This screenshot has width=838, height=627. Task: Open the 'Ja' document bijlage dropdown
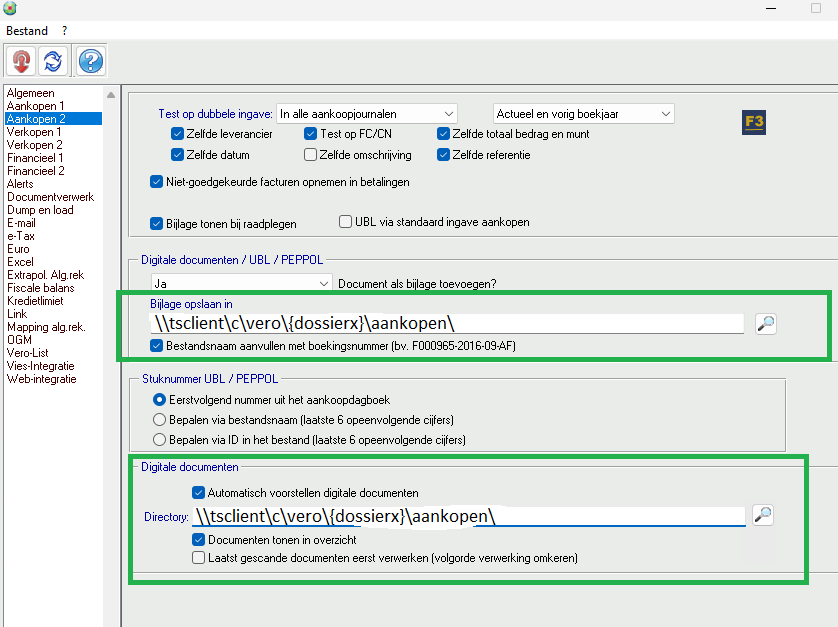point(241,284)
